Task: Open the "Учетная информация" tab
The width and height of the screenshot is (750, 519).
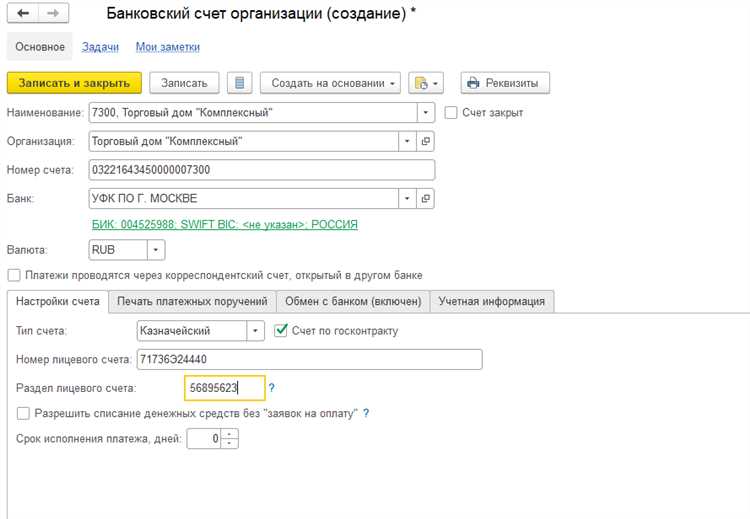Action: tap(494, 301)
